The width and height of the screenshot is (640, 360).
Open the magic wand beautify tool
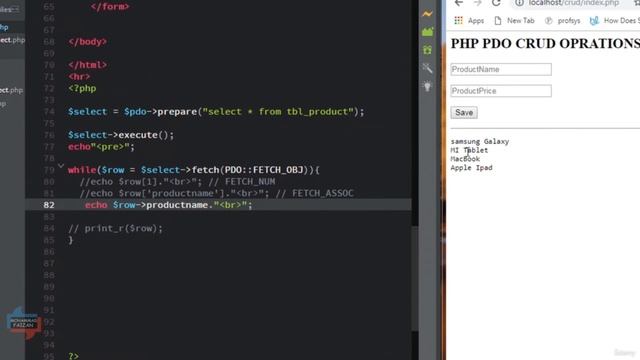point(427,68)
